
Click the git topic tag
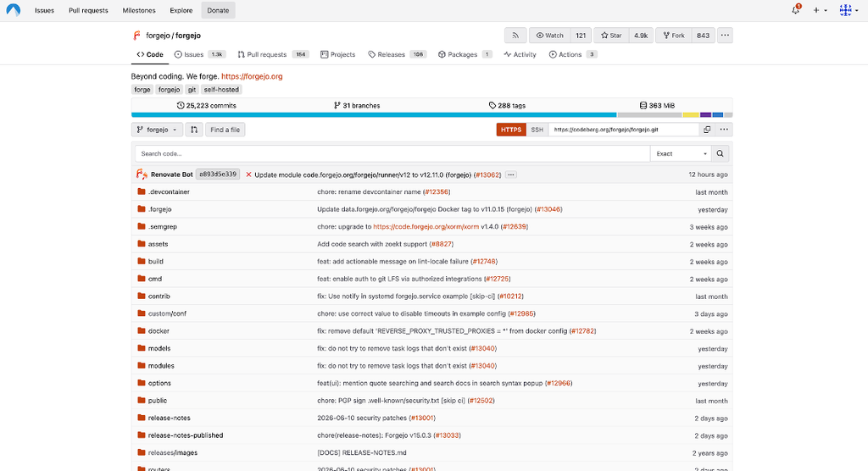(x=192, y=90)
